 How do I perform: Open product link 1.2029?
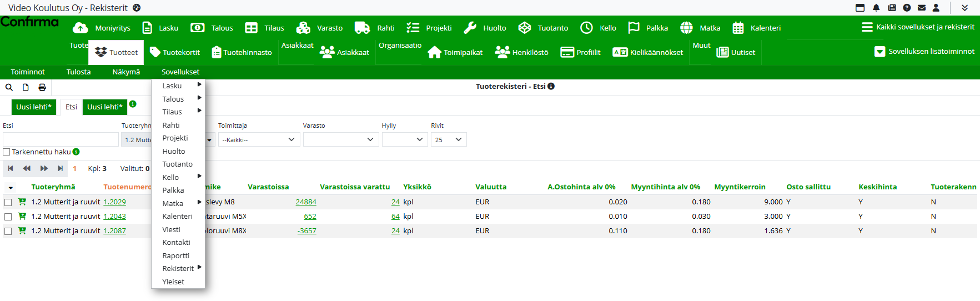click(x=114, y=202)
